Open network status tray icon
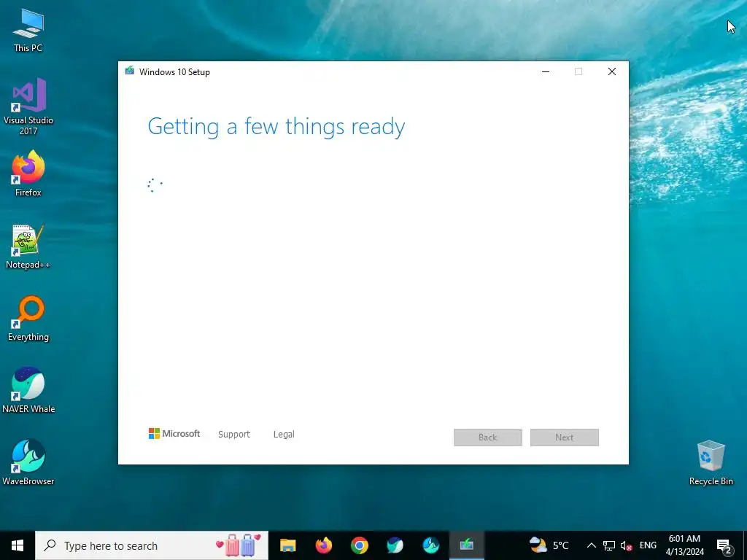This screenshot has width=747, height=560. pos(609,545)
